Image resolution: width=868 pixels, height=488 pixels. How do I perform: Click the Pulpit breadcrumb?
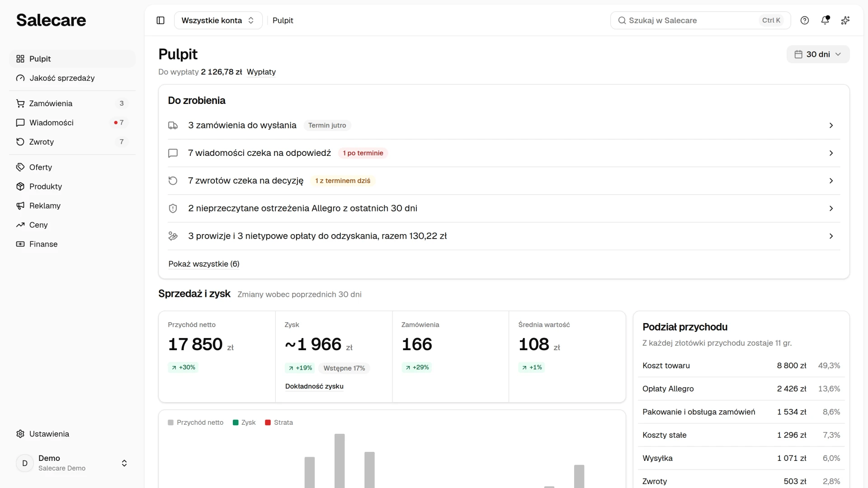tap(283, 20)
